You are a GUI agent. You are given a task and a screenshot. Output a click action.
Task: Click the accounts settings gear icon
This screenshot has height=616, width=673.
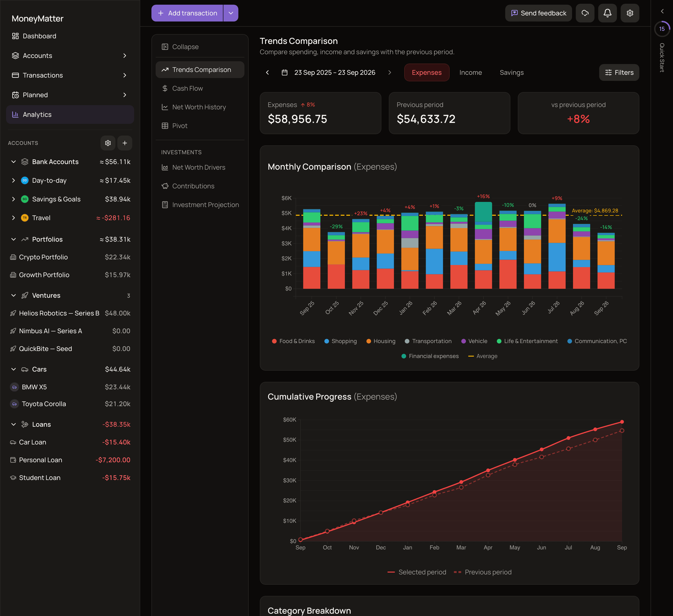[108, 143]
